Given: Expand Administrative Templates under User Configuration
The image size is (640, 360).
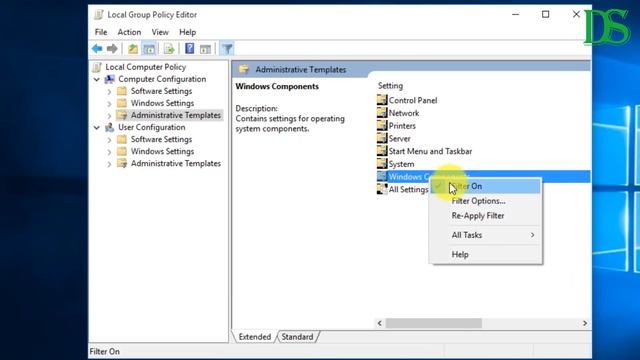Looking at the screenshot, I should pyautogui.click(x=109, y=164).
